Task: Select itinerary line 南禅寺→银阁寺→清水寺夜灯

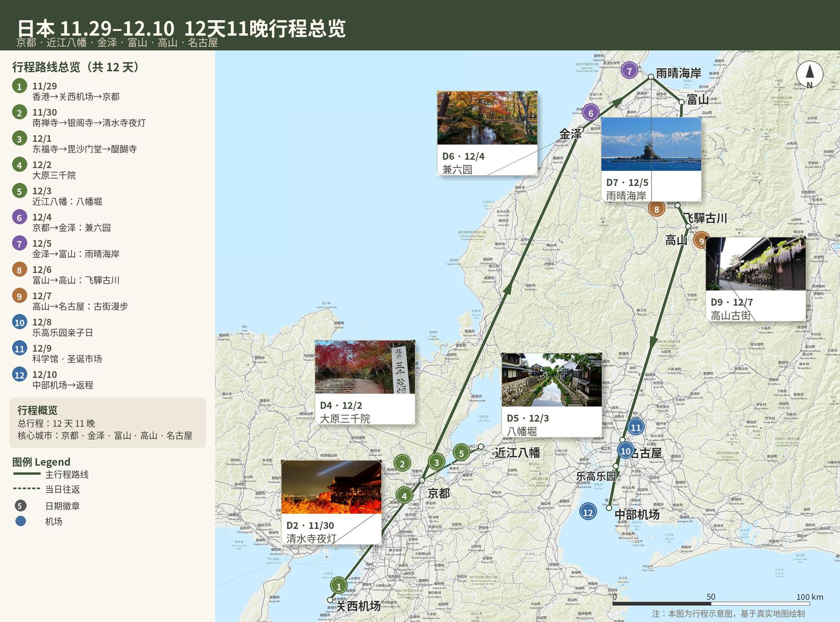Action: pos(89,123)
